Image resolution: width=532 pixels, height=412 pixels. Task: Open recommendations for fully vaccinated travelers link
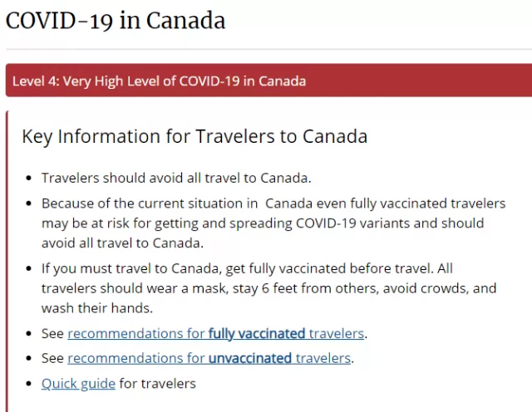(x=216, y=334)
